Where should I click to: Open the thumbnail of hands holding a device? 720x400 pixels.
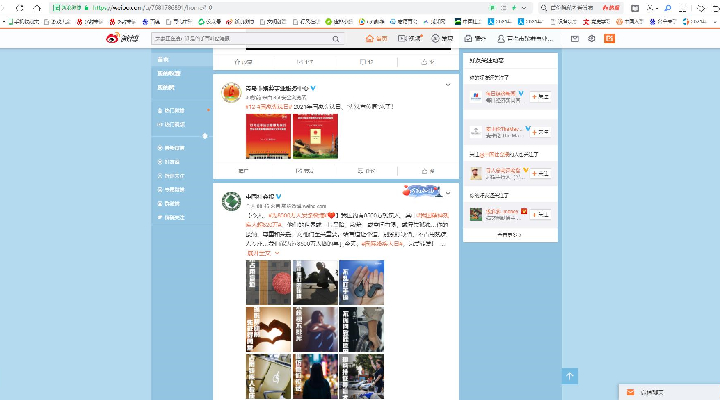pyautogui.click(x=362, y=282)
